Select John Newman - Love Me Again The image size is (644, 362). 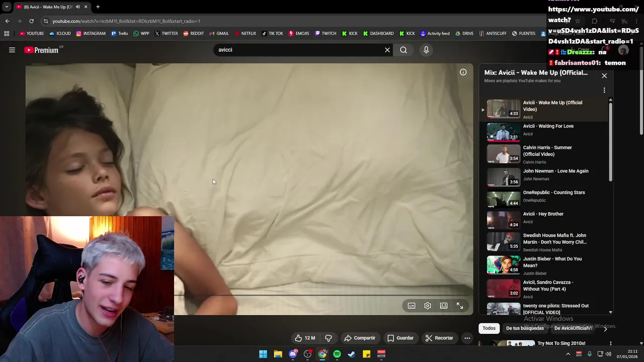click(543, 176)
